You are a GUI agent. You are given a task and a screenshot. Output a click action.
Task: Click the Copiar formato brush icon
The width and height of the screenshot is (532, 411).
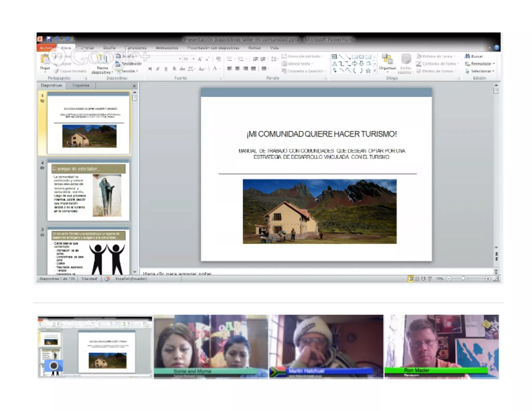pos(56,71)
